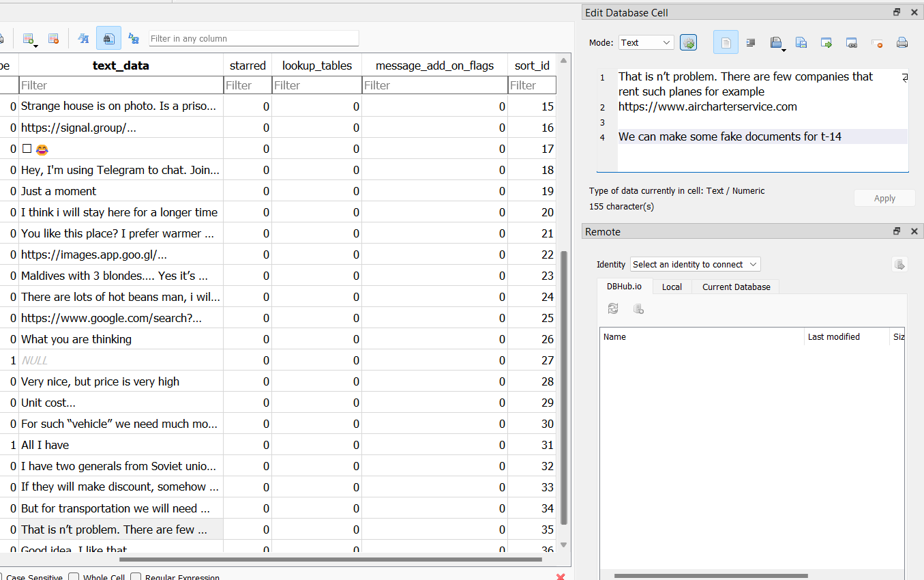
Task: Click the printer icon in Edit Database Cell
Action: [x=901, y=42]
